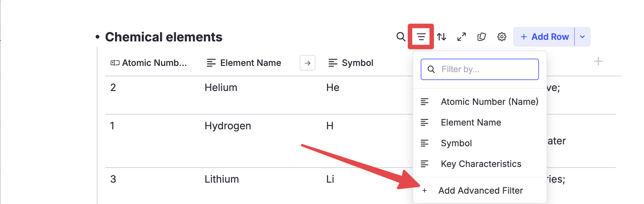Choose Element Name from filter list
The image size is (644, 204).
(471, 122)
